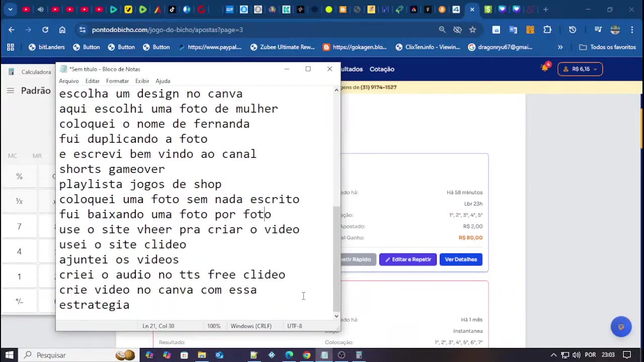The image size is (644, 362).
Task: Open Calculadora hamburger navigation menu
Action: (x=11, y=90)
